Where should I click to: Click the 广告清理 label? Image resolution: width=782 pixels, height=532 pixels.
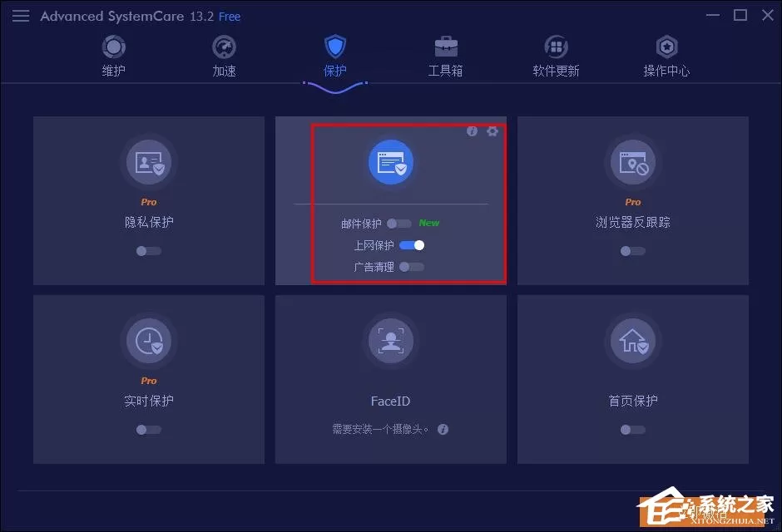374,268
